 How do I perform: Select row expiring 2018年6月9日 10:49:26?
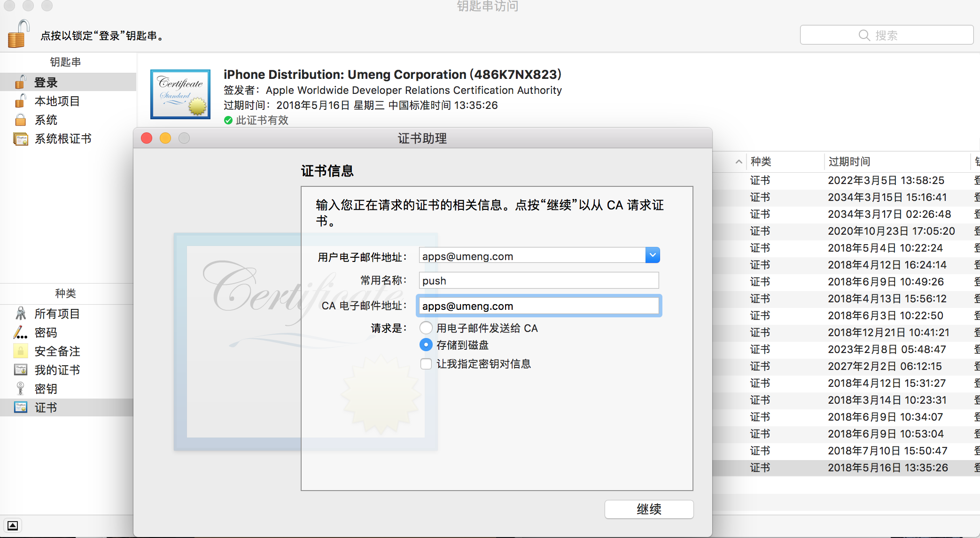[x=846, y=282]
